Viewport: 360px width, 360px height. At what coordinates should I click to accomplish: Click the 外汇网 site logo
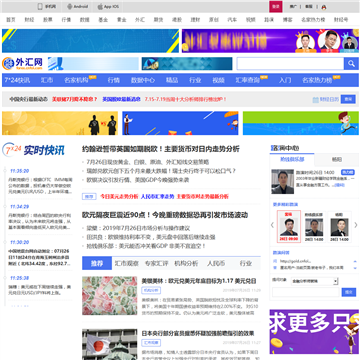pyautogui.click(x=23, y=63)
